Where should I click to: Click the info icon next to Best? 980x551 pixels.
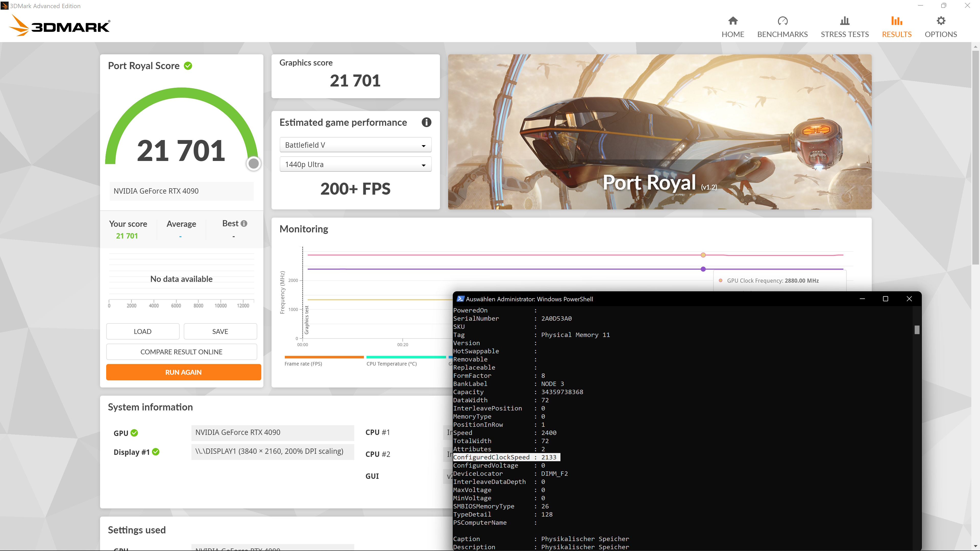click(244, 224)
